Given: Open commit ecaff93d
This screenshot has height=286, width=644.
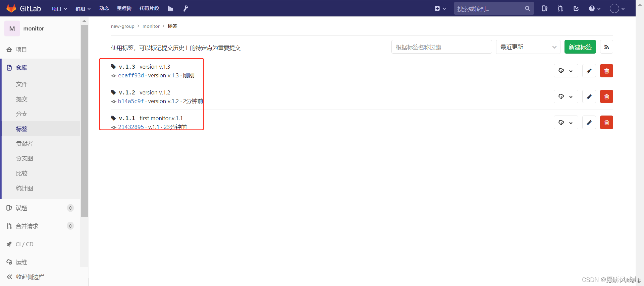Looking at the screenshot, I should [131, 75].
